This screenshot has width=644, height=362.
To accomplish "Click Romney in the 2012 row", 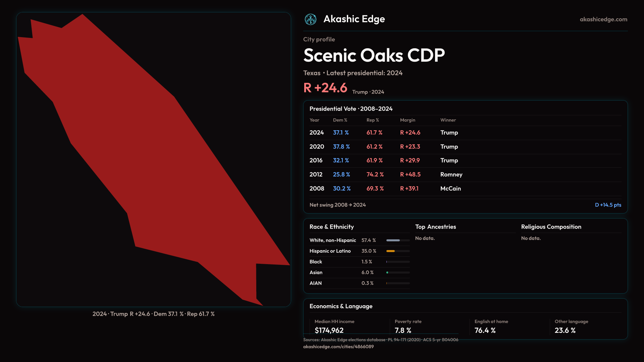I will (x=451, y=175).
